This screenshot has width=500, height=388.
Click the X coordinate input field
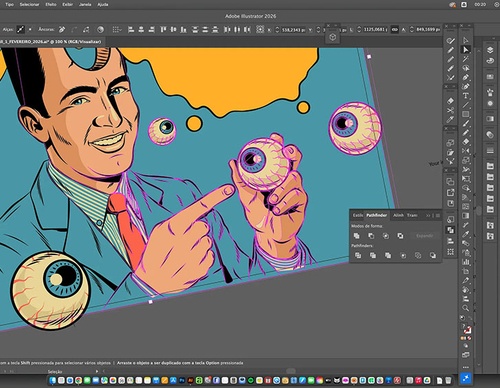point(293,30)
